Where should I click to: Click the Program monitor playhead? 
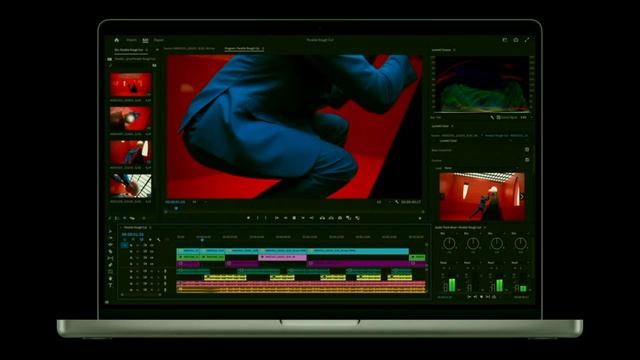pos(176,209)
